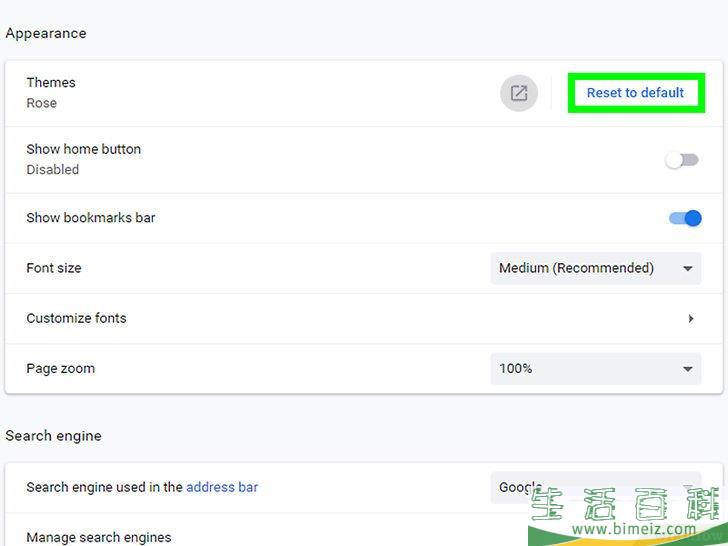Click the Customize fonts right arrow
Viewport: 728px width, 546px height.
pyautogui.click(x=690, y=319)
